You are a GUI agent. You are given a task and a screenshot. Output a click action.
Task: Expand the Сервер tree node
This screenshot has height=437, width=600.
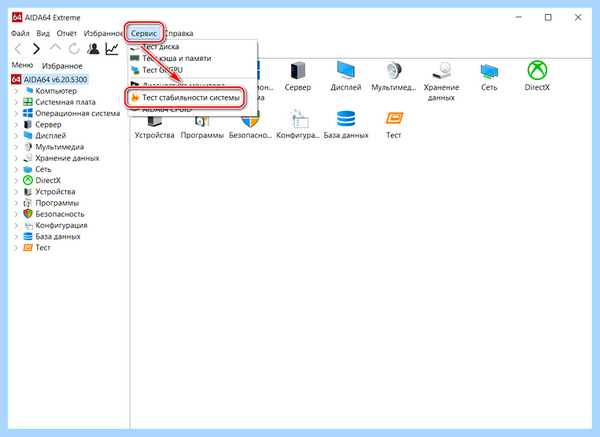coord(16,124)
